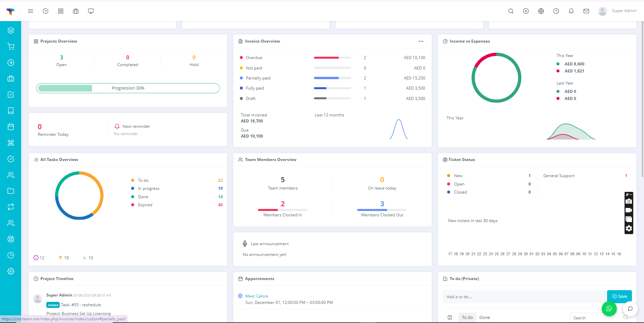
Task: Open the checkmark circle shortcut in top bar
Action: click(46, 11)
